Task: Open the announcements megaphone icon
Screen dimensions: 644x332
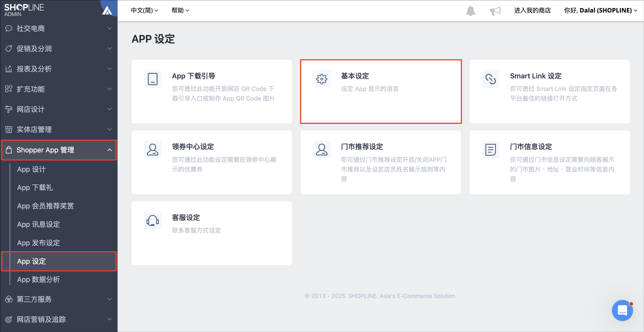Action: tap(495, 11)
